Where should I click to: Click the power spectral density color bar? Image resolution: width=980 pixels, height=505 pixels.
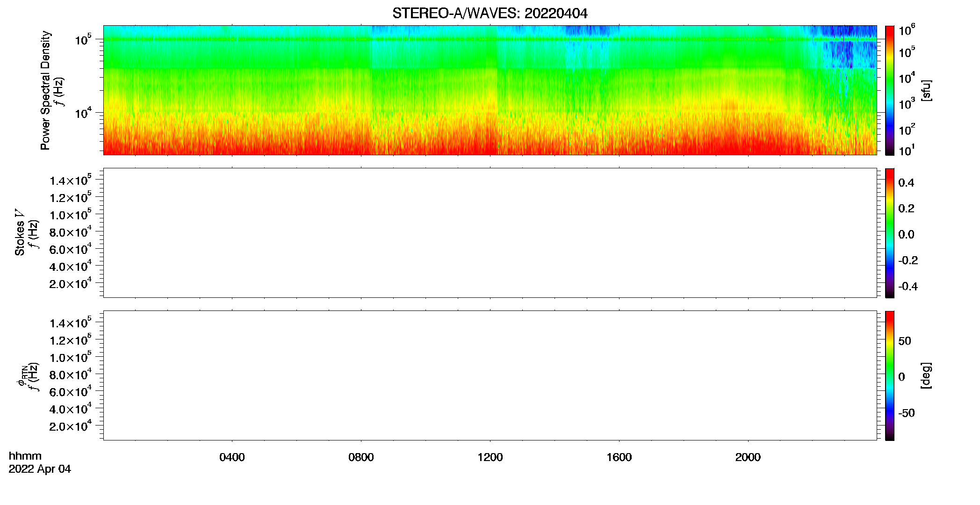[890, 90]
